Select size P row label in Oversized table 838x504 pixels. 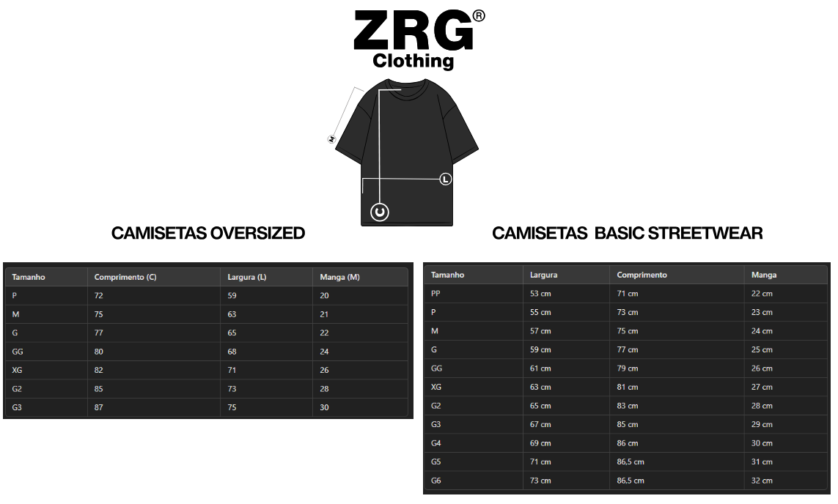(x=15, y=295)
